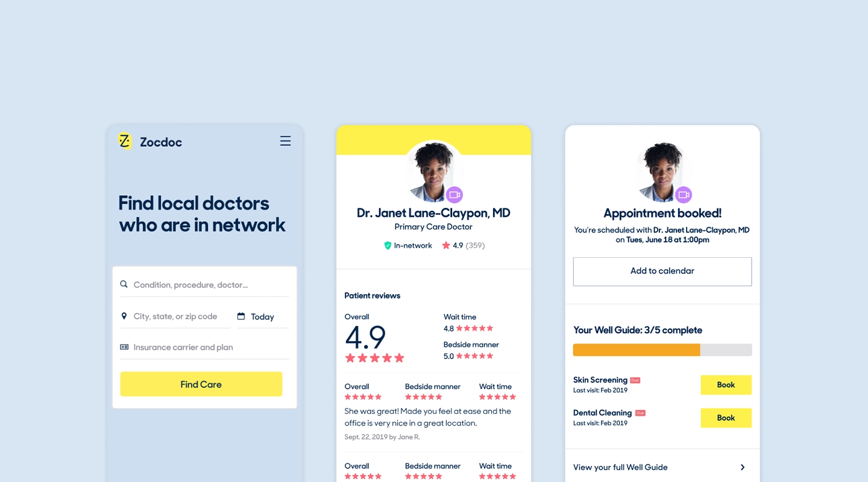Image resolution: width=868 pixels, height=482 pixels.
Task: Click the City, state, or zip code field
Action: pyautogui.click(x=175, y=316)
